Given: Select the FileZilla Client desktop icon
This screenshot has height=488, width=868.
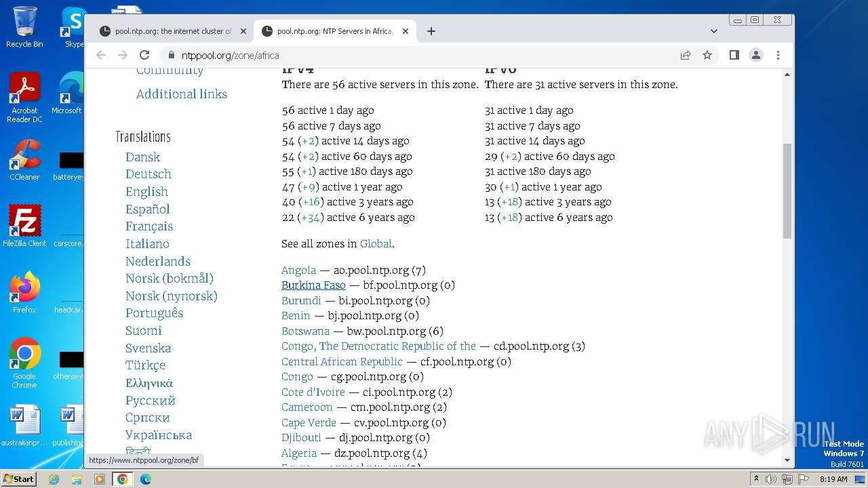Looking at the screenshot, I should point(24,226).
